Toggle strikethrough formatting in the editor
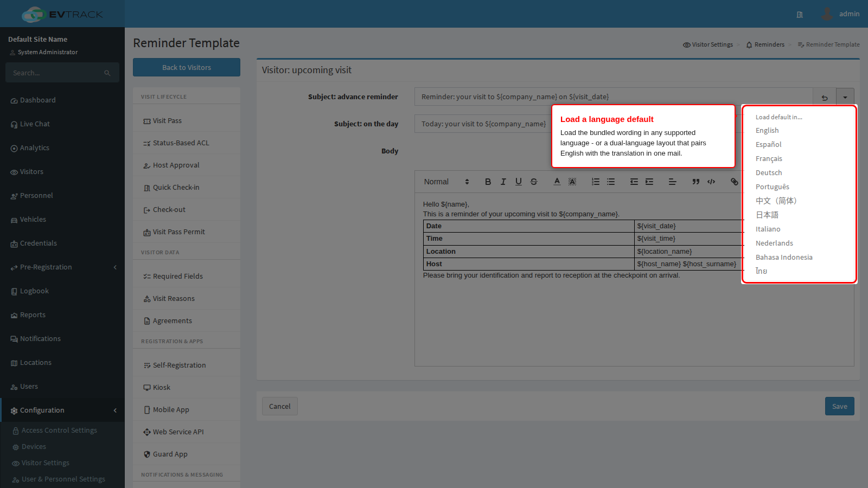The image size is (868, 488). (x=533, y=182)
